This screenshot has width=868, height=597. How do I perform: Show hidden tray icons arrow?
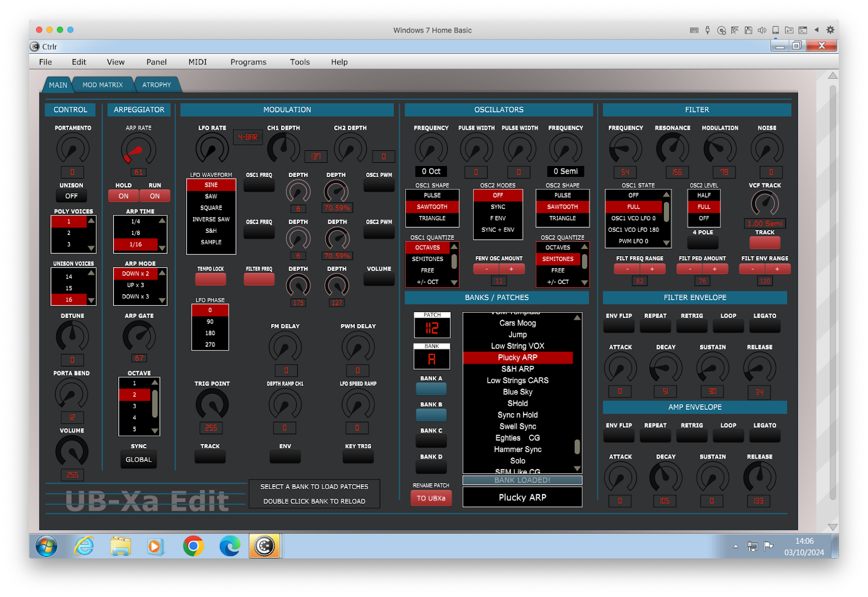pyautogui.click(x=736, y=546)
